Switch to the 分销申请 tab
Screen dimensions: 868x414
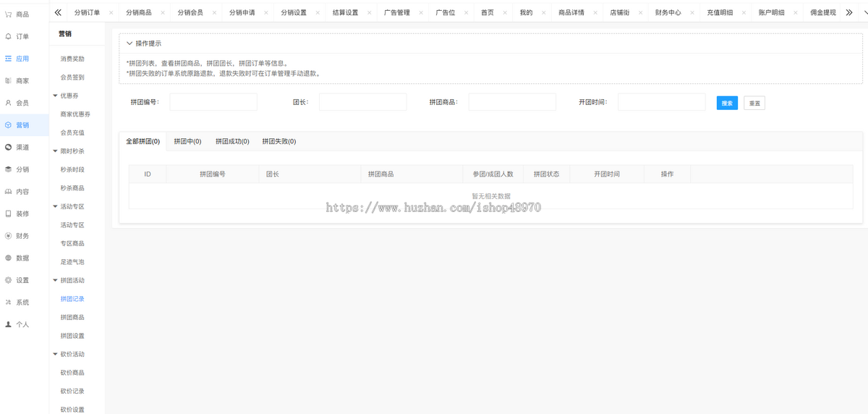(242, 13)
